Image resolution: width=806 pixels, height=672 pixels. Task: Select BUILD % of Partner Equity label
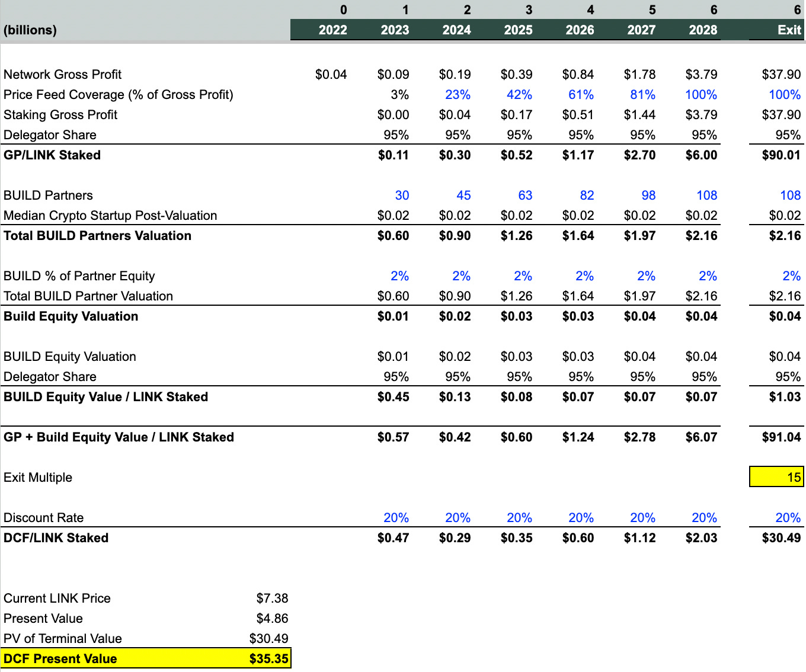click(79, 276)
